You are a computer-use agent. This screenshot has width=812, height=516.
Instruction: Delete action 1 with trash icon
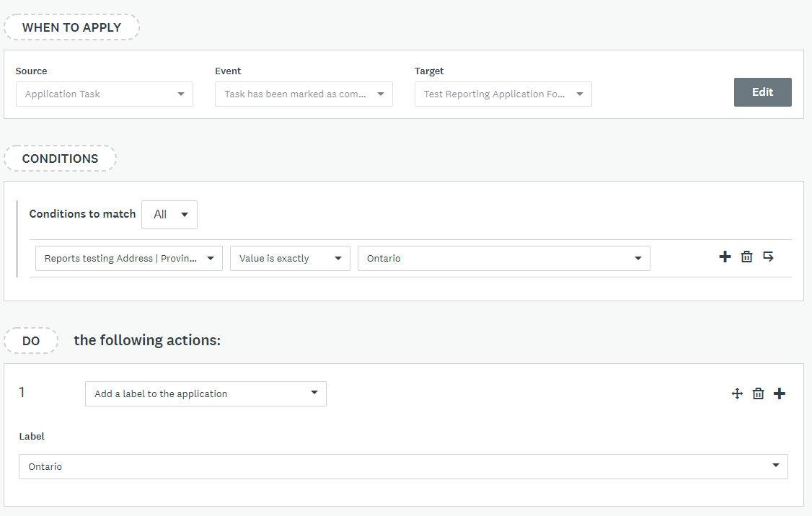pyautogui.click(x=758, y=394)
